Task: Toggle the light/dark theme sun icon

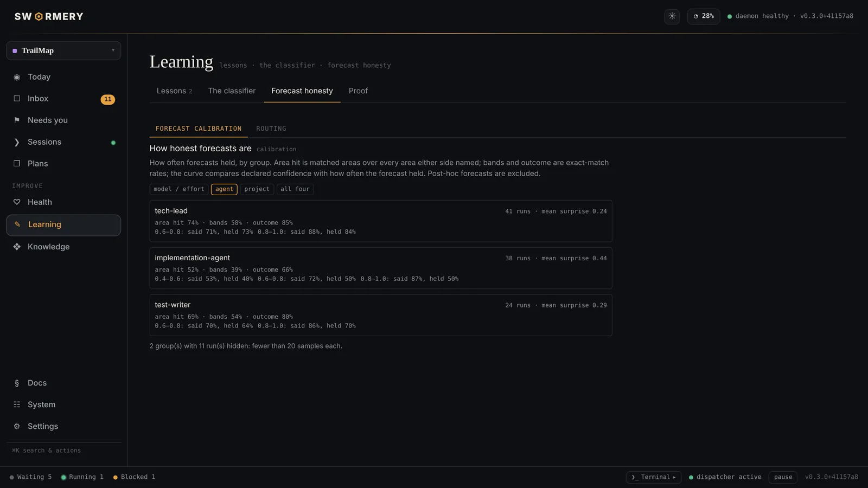Action: pyautogui.click(x=672, y=16)
